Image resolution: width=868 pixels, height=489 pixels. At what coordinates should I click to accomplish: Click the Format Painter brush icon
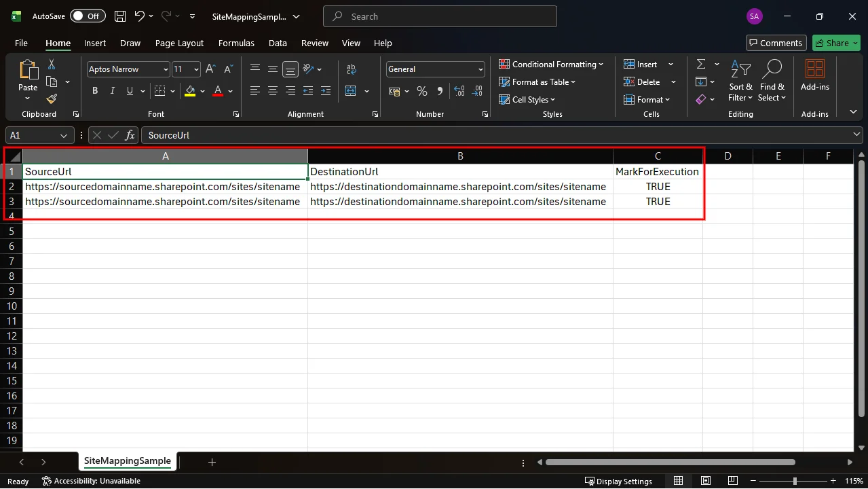(x=52, y=99)
